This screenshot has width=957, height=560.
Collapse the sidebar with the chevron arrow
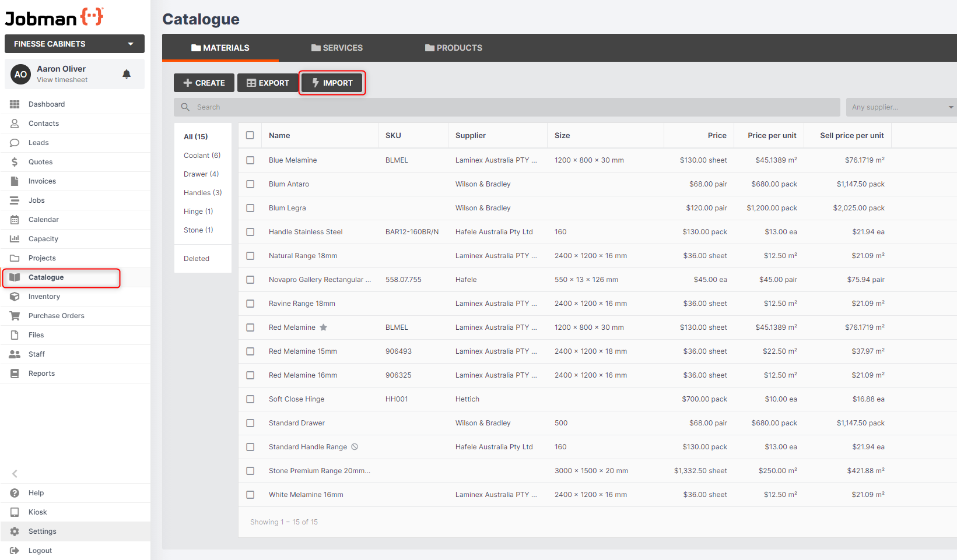tap(15, 474)
